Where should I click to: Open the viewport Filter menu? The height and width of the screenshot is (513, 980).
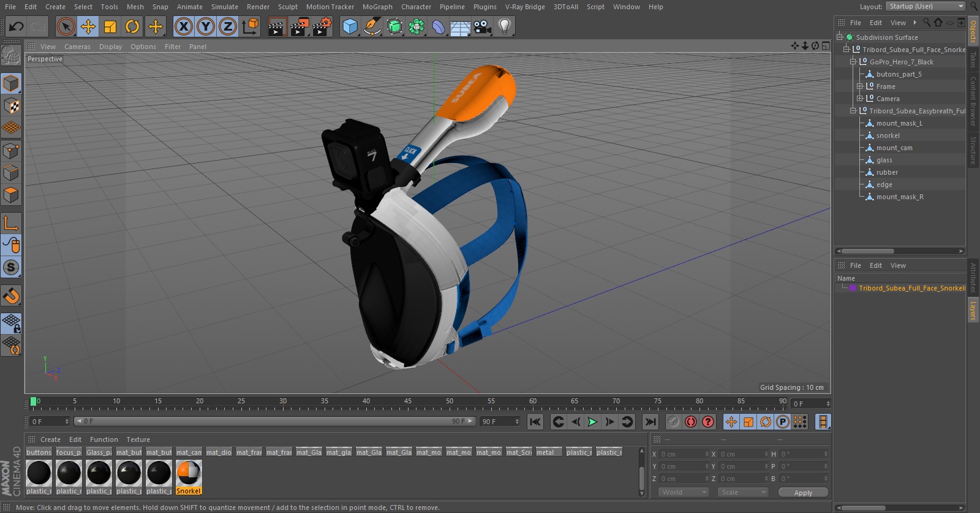pos(173,47)
